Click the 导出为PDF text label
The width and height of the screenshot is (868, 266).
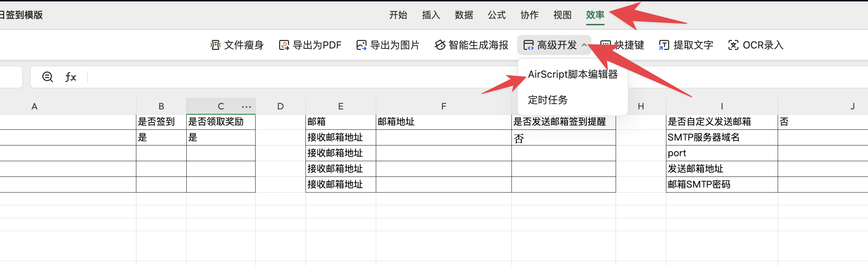click(x=317, y=45)
